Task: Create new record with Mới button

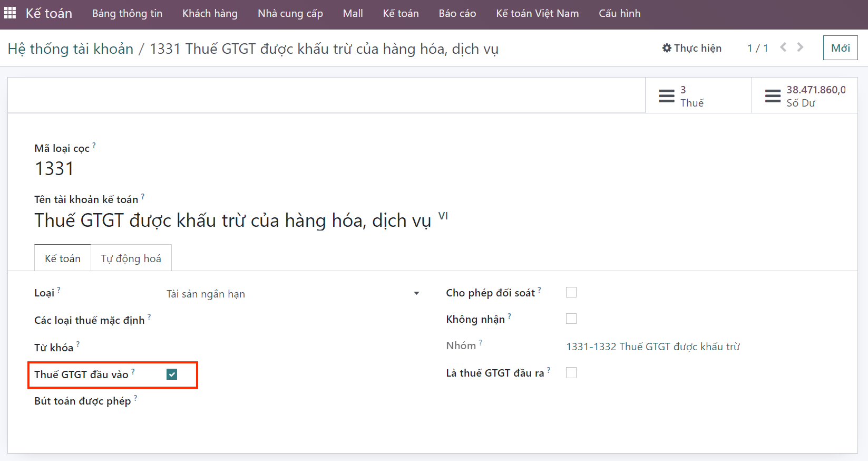Action: (x=840, y=48)
